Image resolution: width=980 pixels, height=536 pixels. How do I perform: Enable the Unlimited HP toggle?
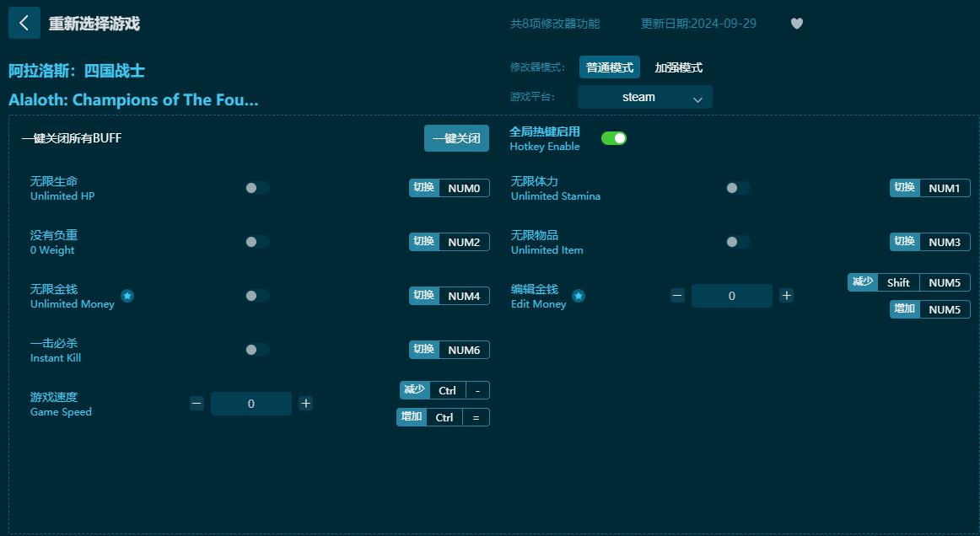pyautogui.click(x=256, y=188)
